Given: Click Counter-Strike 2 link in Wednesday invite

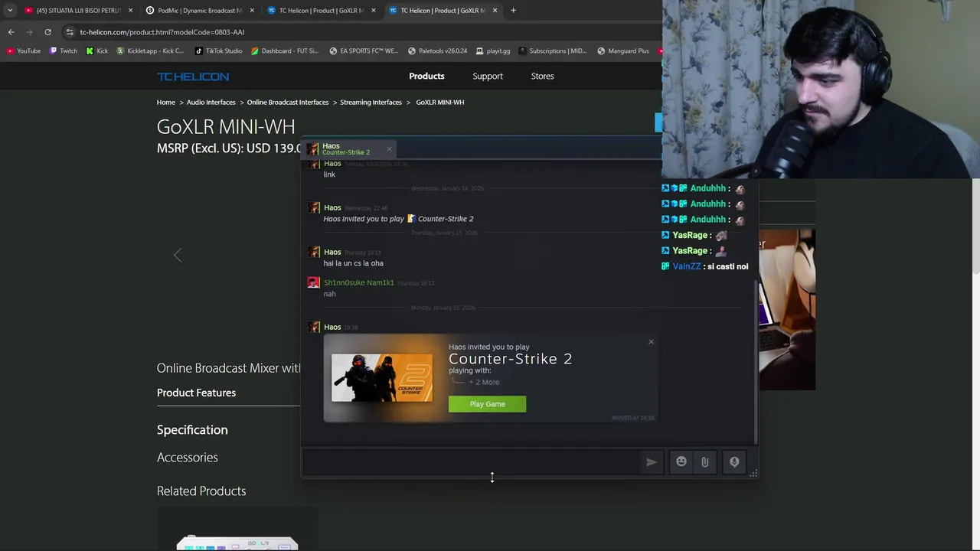Looking at the screenshot, I should (x=446, y=219).
